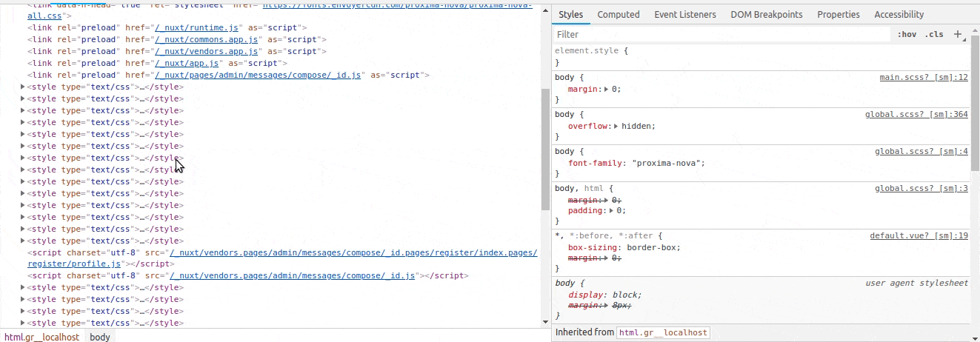The width and height of the screenshot is (980, 342).
Task: Expand struck-through margin in body, html rule
Action: pyautogui.click(x=607, y=200)
